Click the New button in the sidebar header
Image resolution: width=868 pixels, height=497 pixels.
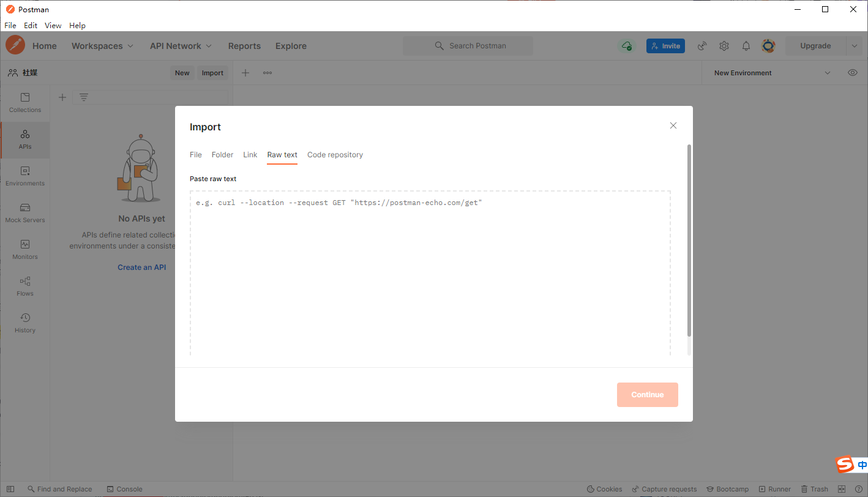[182, 73]
